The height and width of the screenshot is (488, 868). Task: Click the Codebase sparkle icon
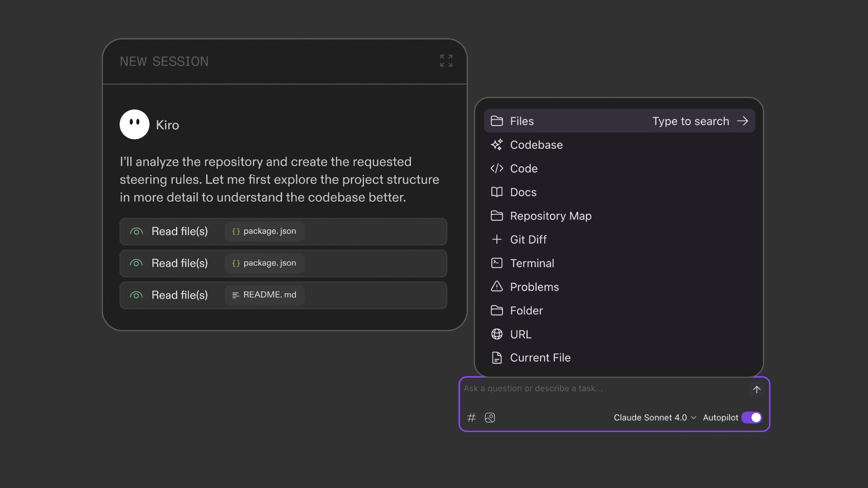point(496,145)
